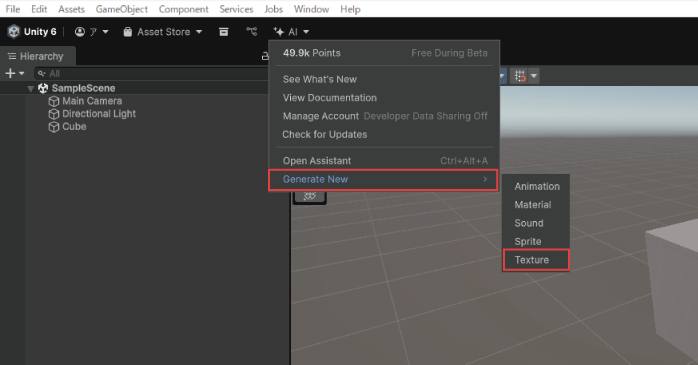
Task: Click the 49.9k Points entry
Action: (312, 53)
